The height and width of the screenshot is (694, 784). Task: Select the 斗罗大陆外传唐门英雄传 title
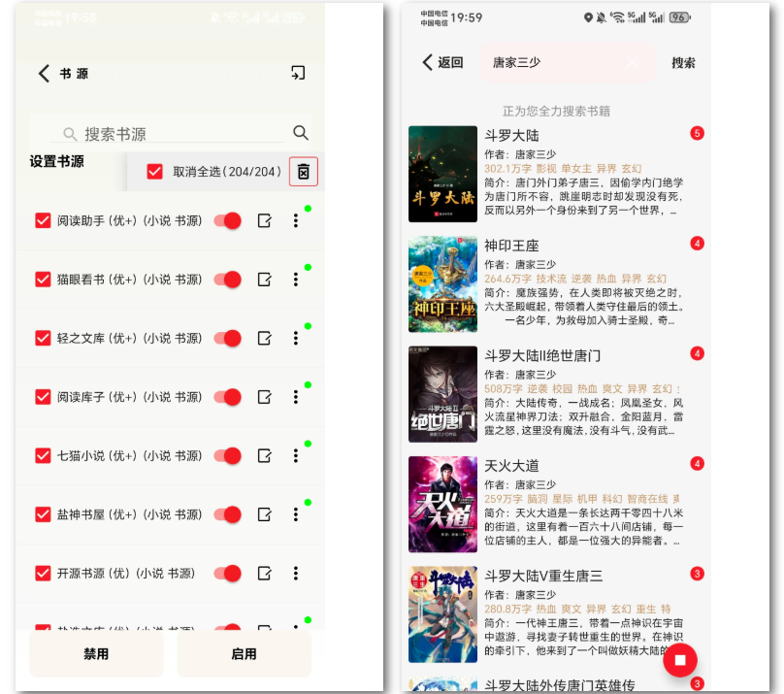point(560,685)
